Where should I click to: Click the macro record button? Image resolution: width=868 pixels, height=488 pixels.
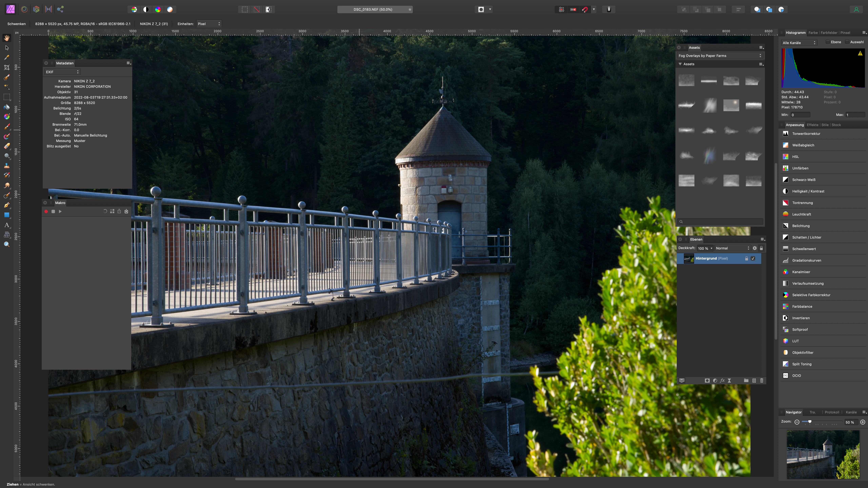46,211
